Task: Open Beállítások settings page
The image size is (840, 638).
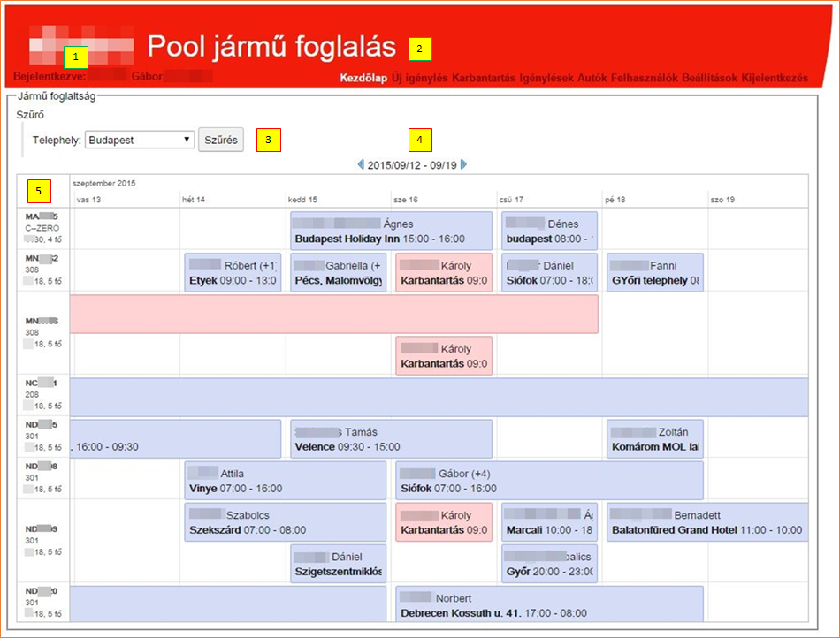Action: tap(710, 78)
